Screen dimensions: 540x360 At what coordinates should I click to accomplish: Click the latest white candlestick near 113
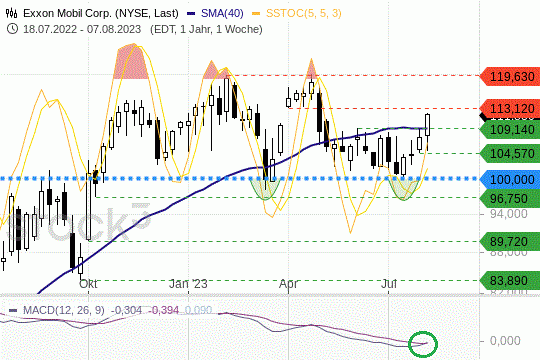pyautogui.click(x=428, y=125)
